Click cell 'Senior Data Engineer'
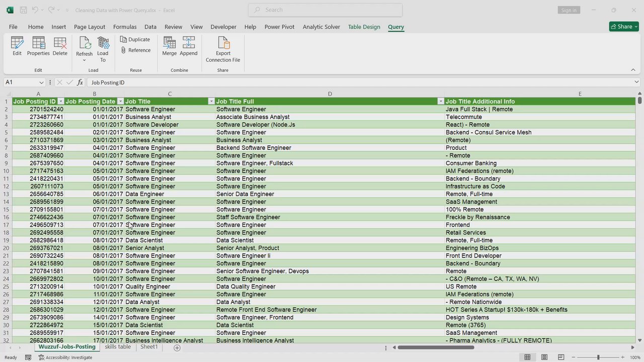This screenshot has height=362, width=644. [x=330, y=194]
